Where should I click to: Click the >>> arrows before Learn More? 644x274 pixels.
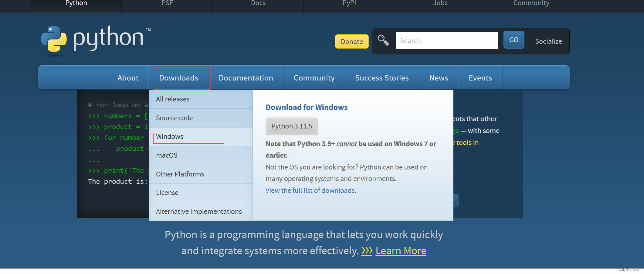point(367,251)
